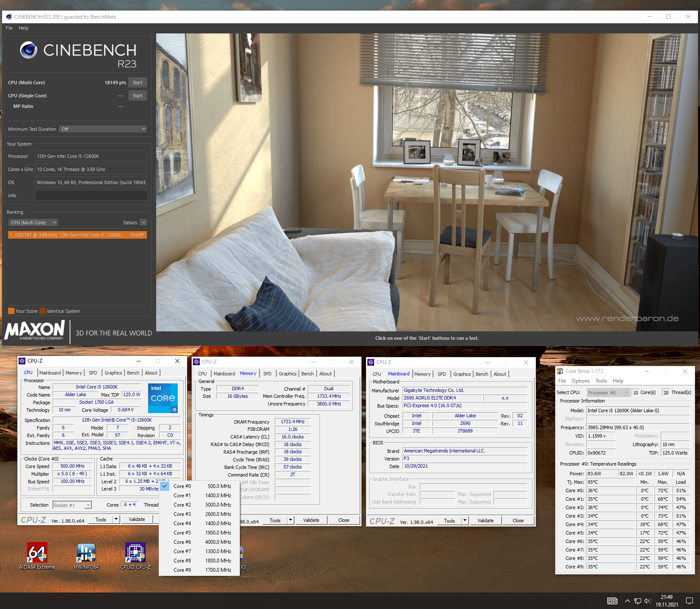Click the Intel Core i5 logo in CPU-Z
The image size is (700, 609).
click(163, 398)
